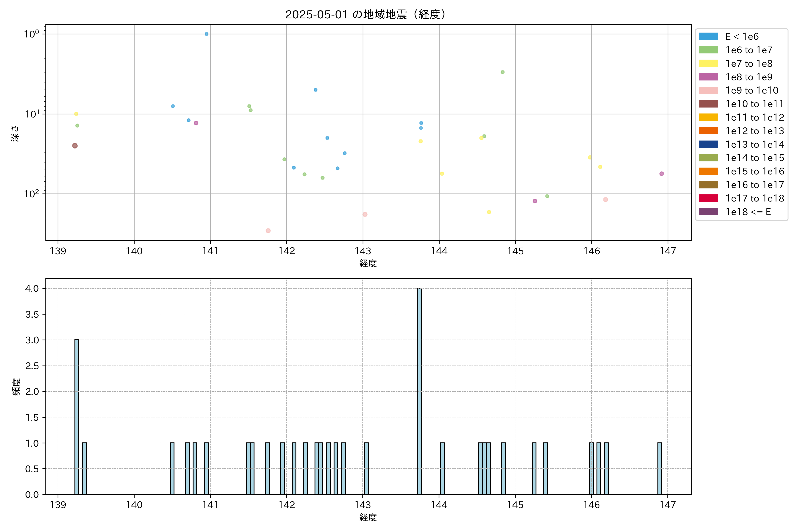The height and width of the screenshot is (532, 798).
Task: Click the rightmost histogram bar near longitude 147
Action: point(660,468)
